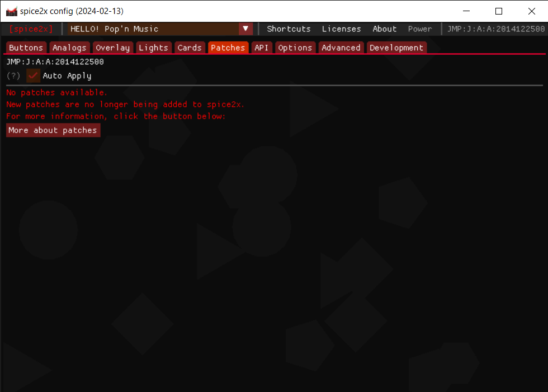Click the (?) help icon near Auto Apply
This screenshot has width=548, height=392.
click(13, 75)
